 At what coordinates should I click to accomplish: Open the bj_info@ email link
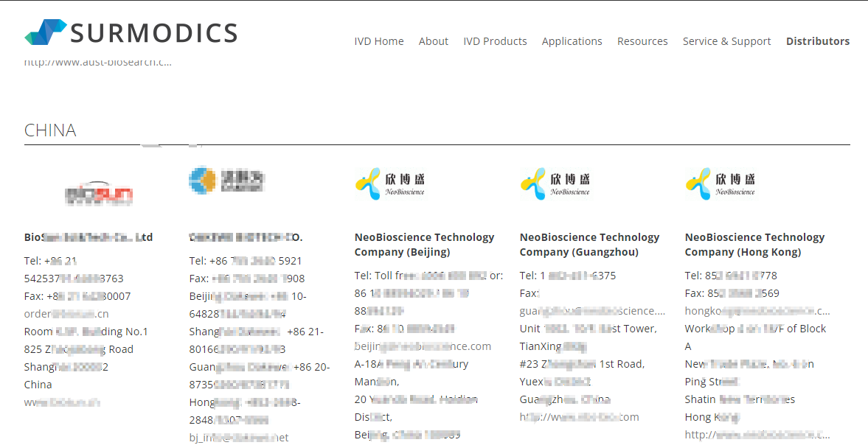click(239, 438)
